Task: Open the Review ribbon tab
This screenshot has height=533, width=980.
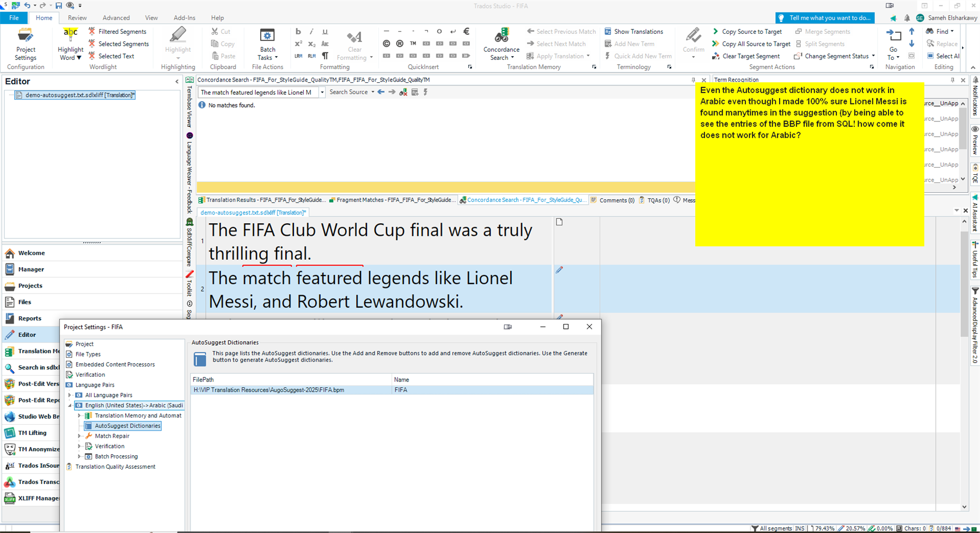Action: 77,18
